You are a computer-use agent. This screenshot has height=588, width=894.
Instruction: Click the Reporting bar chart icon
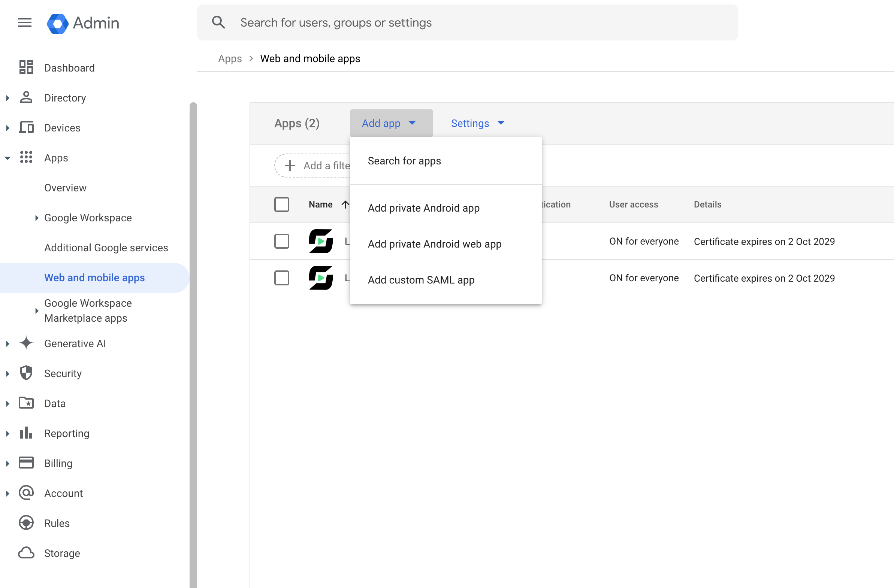(x=26, y=433)
